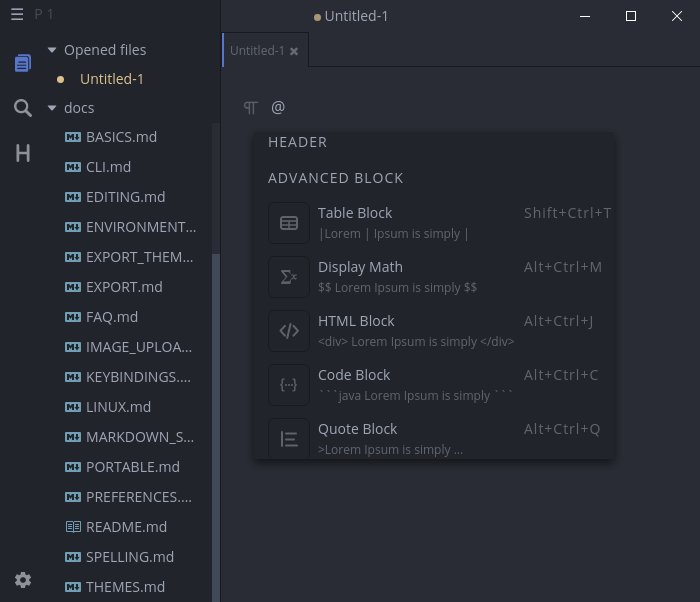Click the HTML Block code icon

[x=289, y=331]
